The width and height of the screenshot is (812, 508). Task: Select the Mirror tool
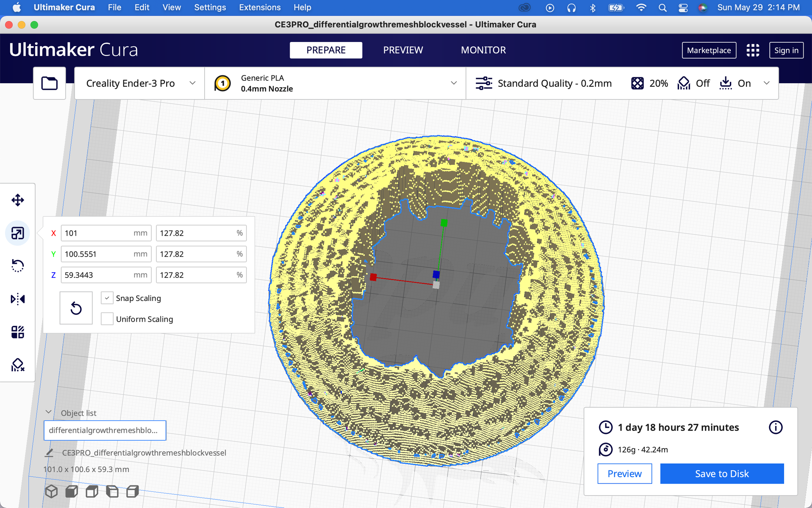(x=18, y=299)
